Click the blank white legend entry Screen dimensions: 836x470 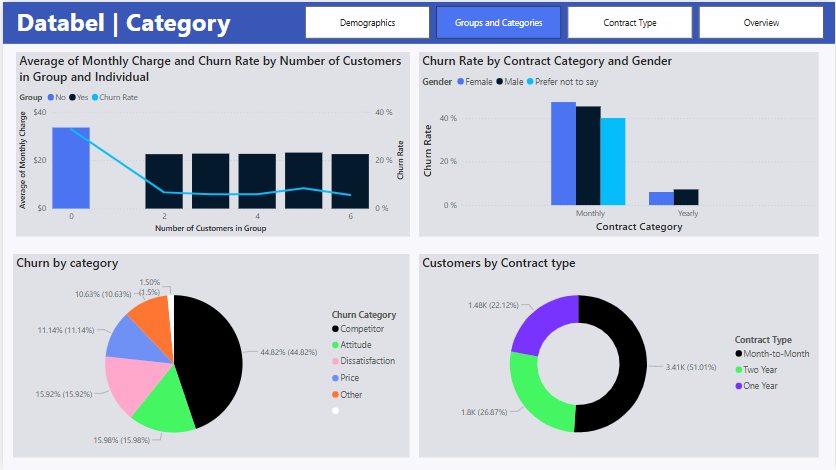tap(335, 410)
